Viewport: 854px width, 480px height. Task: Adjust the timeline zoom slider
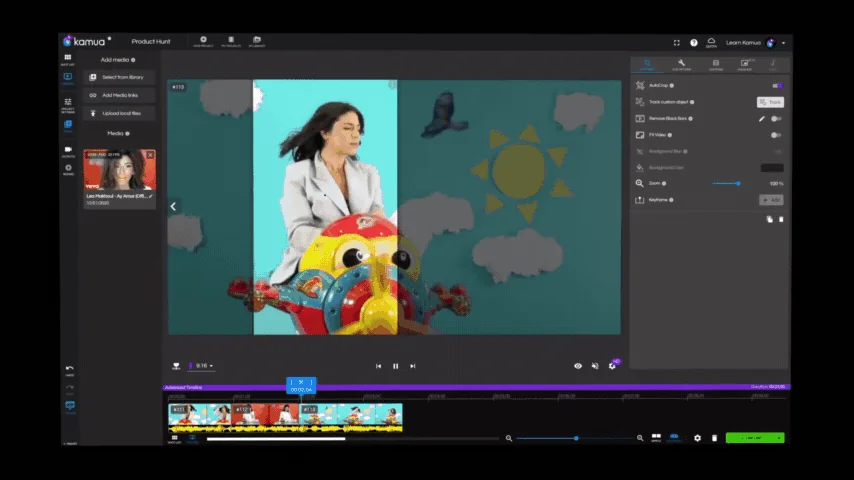click(574, 438)
